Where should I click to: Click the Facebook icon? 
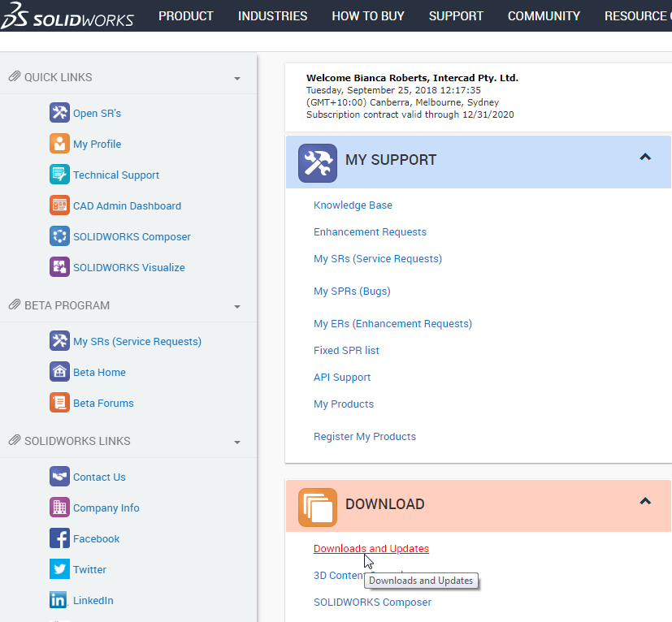[59, 538]
